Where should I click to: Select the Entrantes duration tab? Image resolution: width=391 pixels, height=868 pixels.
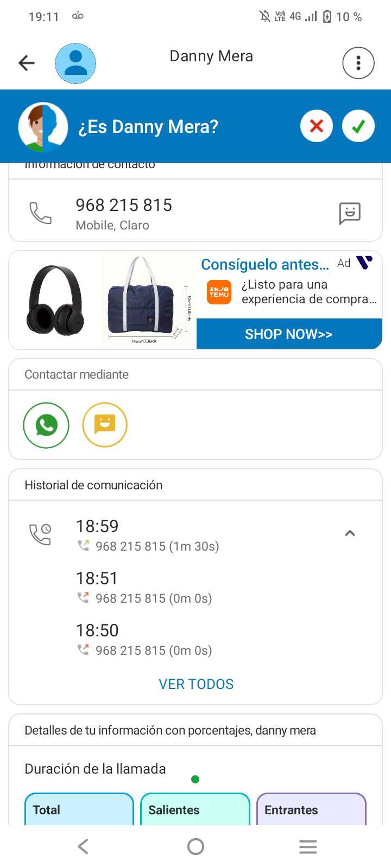311,809
